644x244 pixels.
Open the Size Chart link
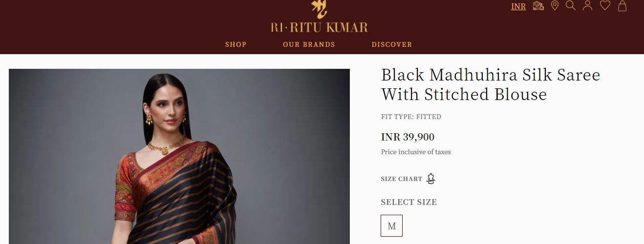401,179
